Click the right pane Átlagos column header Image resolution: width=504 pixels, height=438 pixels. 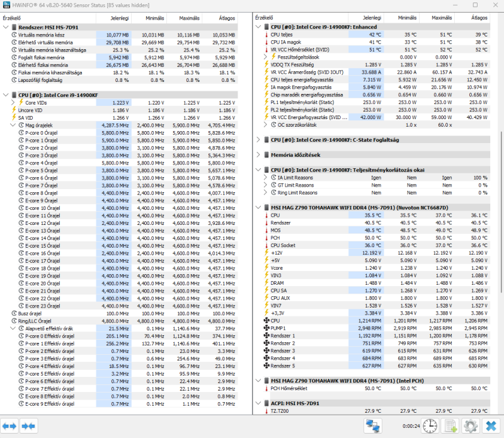(x=472, y=18)
